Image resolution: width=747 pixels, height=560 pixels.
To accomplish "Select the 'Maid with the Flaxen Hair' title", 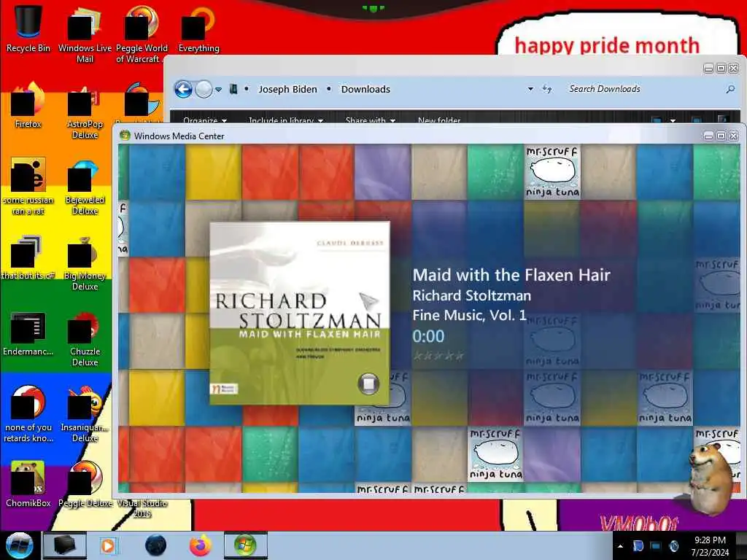I will point(511,275).
